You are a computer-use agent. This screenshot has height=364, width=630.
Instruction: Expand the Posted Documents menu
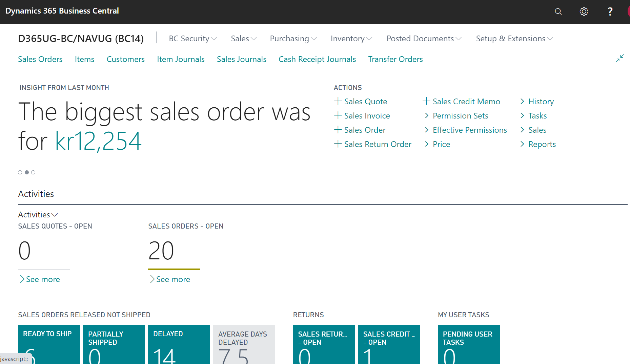424,39
